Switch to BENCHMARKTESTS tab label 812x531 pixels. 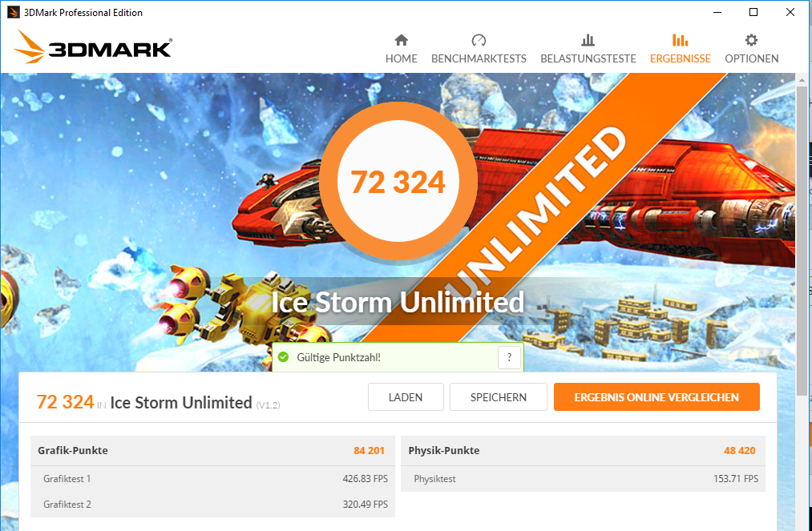pyautogui.click(x=479, y=59)
